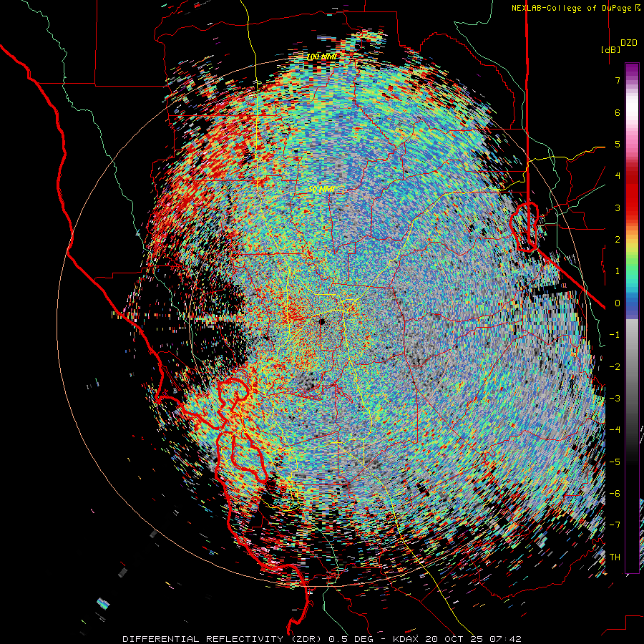Click the 50 NMI range ring label

click(x=321, y=190)
